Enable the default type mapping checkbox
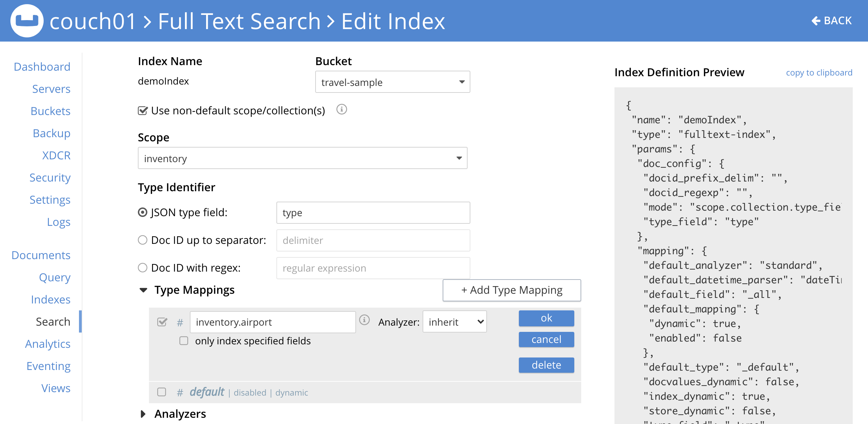Image resolution: width=868 pixels, height=424 pixels. (x=162, y=392)
